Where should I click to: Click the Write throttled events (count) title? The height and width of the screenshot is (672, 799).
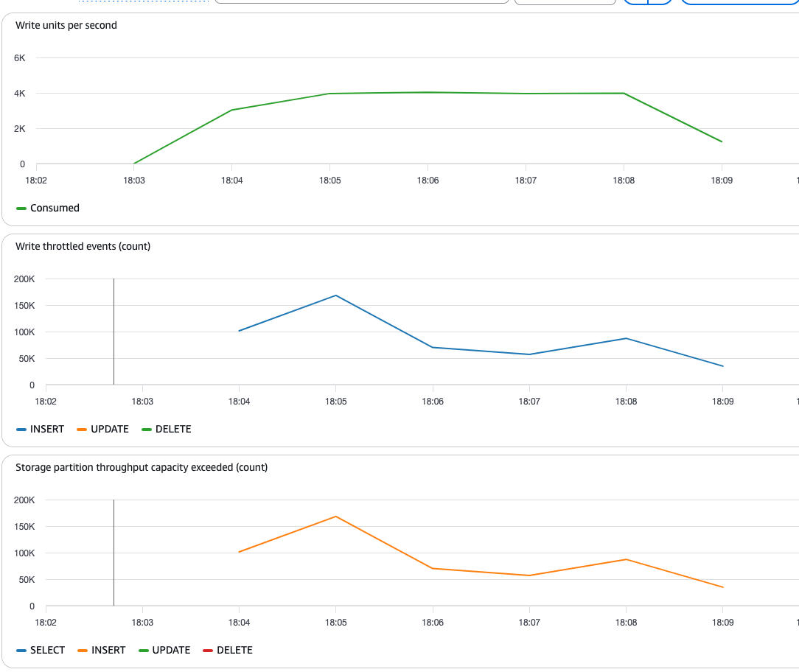pyautogui.click(x=83, y=246)
